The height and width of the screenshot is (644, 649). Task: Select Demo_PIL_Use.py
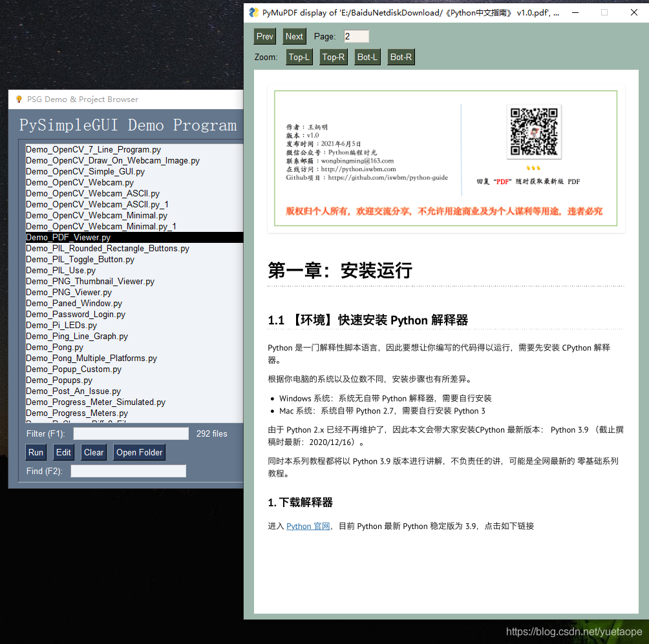pos(134,271)
